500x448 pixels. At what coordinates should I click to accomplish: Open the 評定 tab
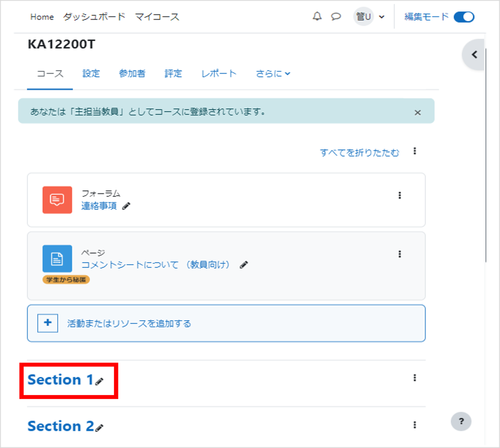click(x=173, y=74)
